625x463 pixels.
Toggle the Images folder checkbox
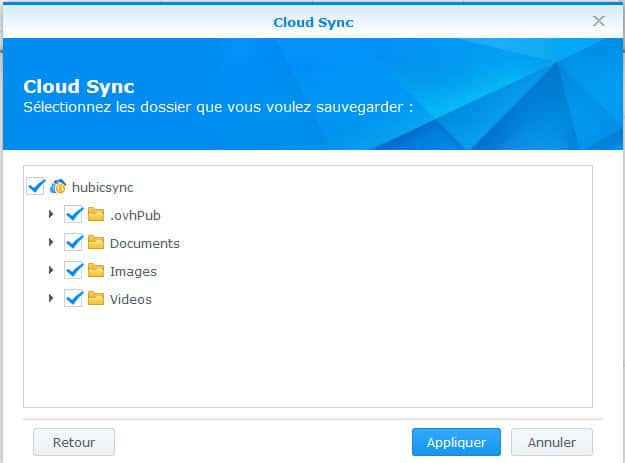[x=73, y=270]
